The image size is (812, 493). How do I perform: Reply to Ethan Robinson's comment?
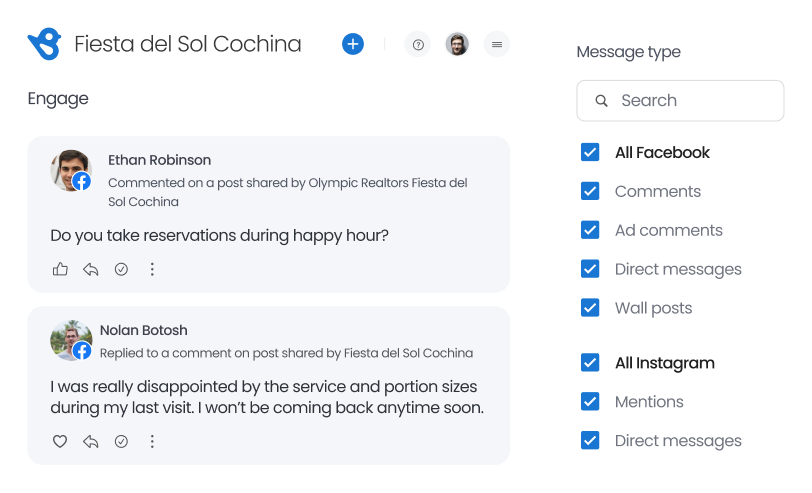[91, 269]
